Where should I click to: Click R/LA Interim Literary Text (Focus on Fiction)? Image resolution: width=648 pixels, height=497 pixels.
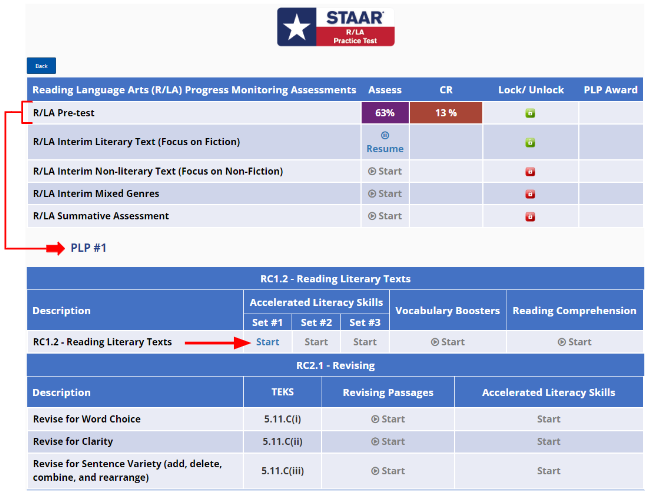point(136,142)
